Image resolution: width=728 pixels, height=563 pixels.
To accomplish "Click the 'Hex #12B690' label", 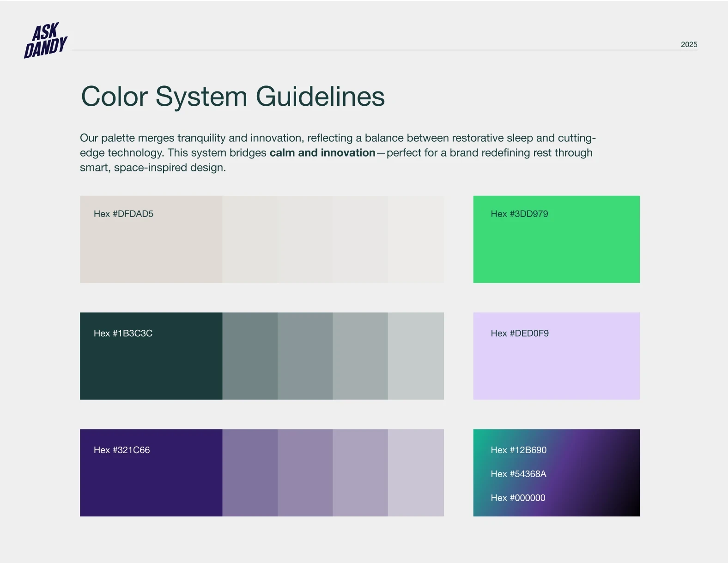I will coord(518,450).
